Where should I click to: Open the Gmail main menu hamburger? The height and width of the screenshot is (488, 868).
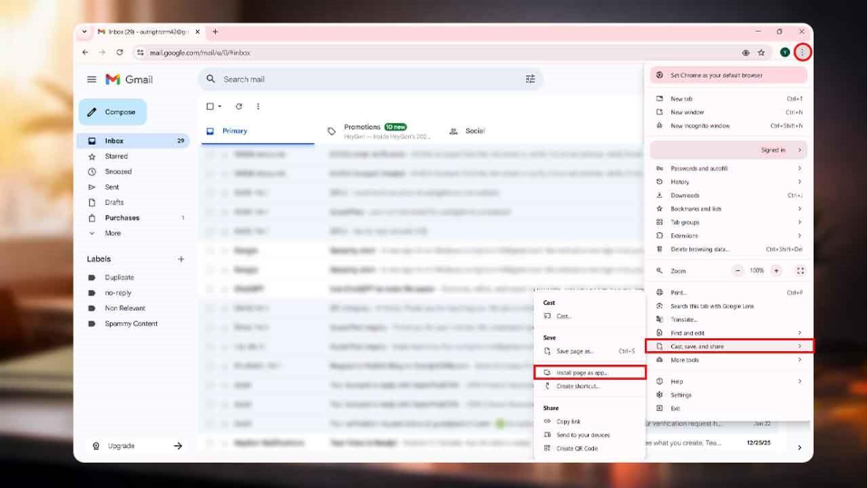[x=92, y=79]
